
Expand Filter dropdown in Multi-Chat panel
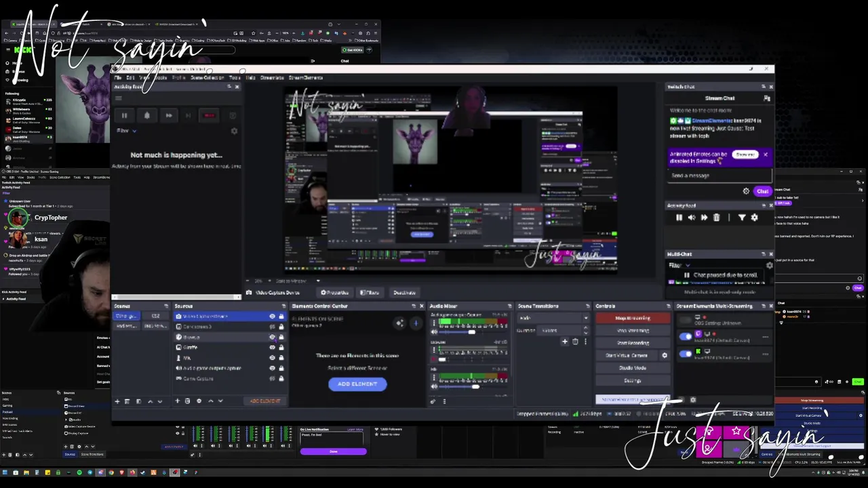[679, 266]
